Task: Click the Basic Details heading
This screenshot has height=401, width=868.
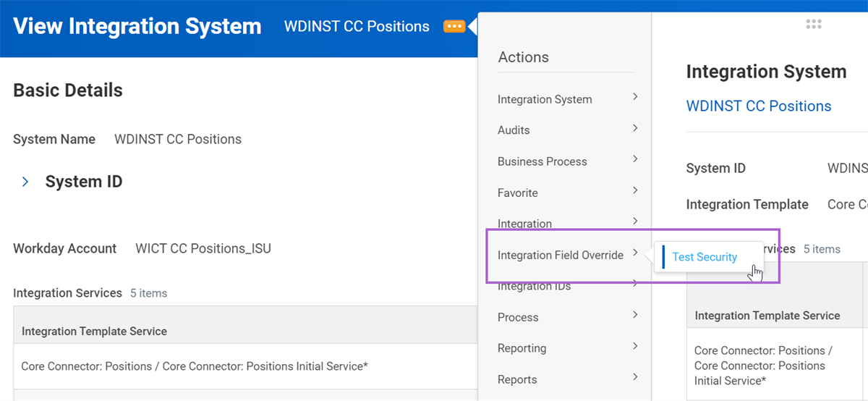Action: pyautogui.click(x=68, y=90)
